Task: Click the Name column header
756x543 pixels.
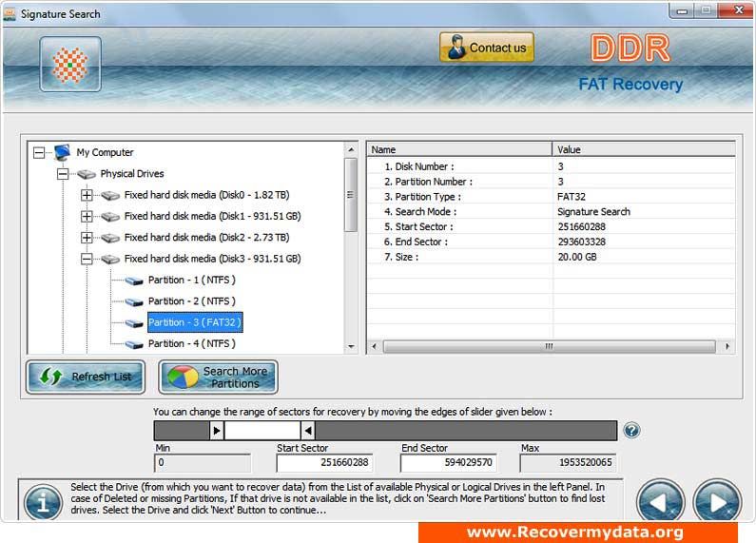Action: [x=459, y=149]
